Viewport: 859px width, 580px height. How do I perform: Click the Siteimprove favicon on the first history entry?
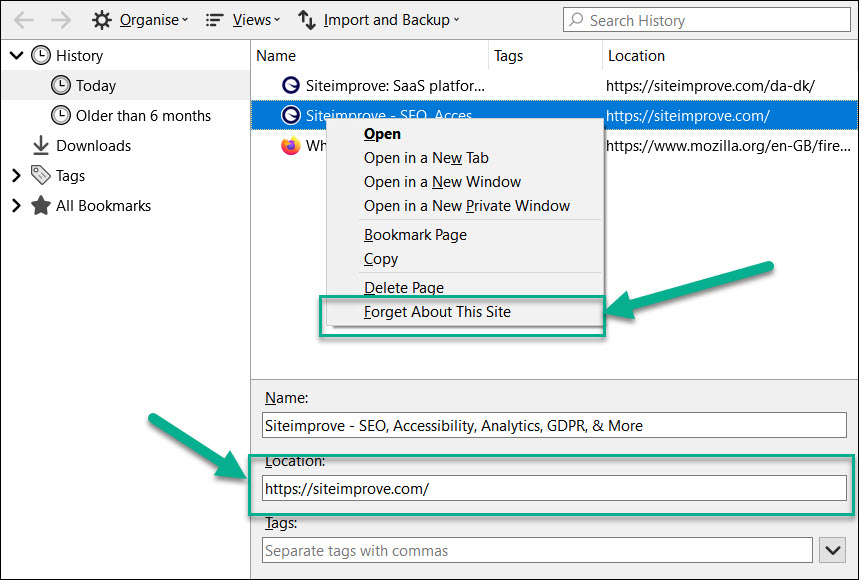(289, 85)
